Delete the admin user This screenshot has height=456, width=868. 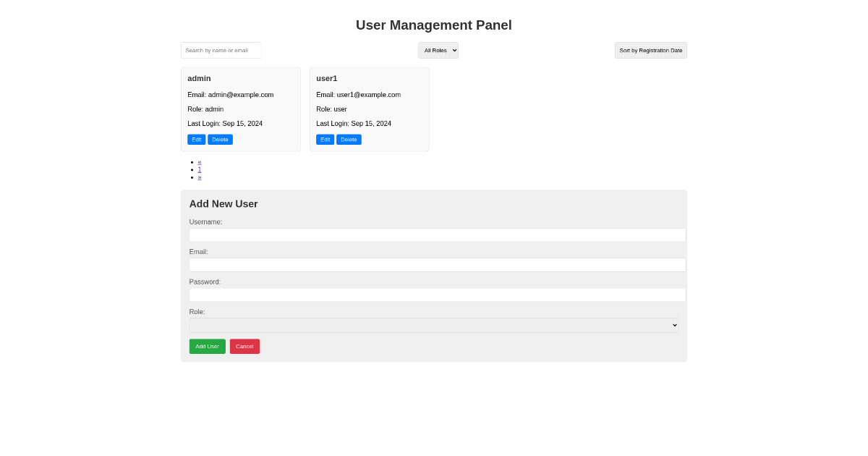tap(220, 139)
